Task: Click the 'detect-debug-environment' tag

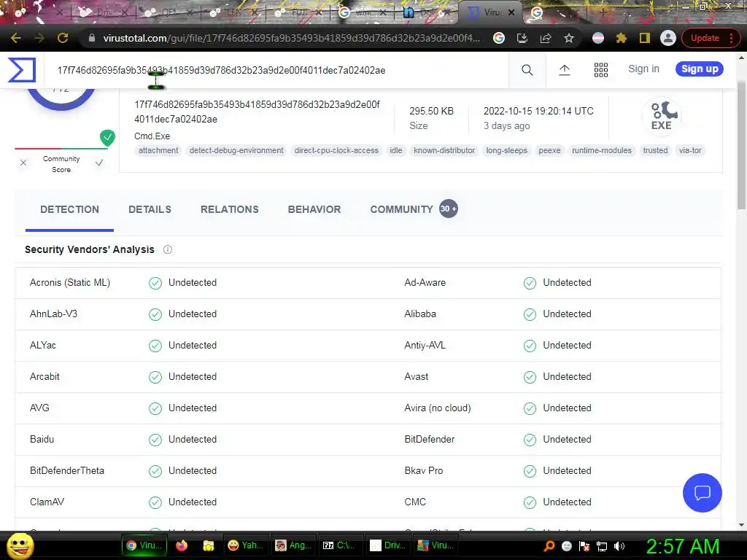Action: click(236, 150)
